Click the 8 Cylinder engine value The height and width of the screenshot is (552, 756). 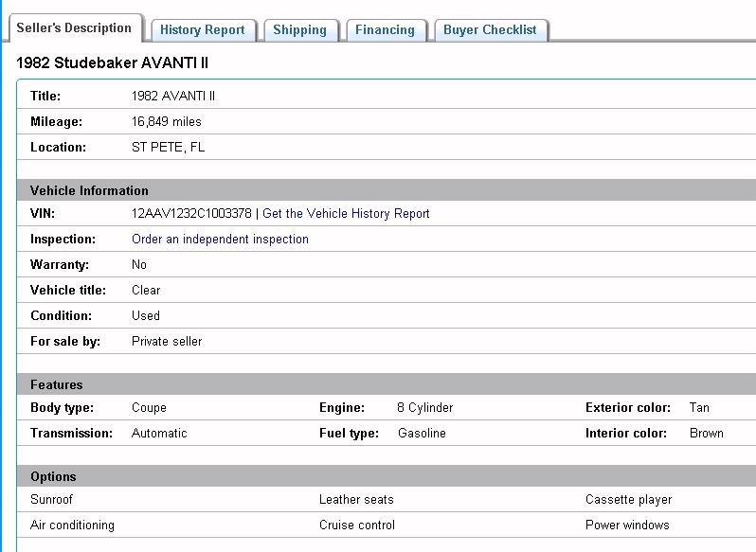pos(424,408)
